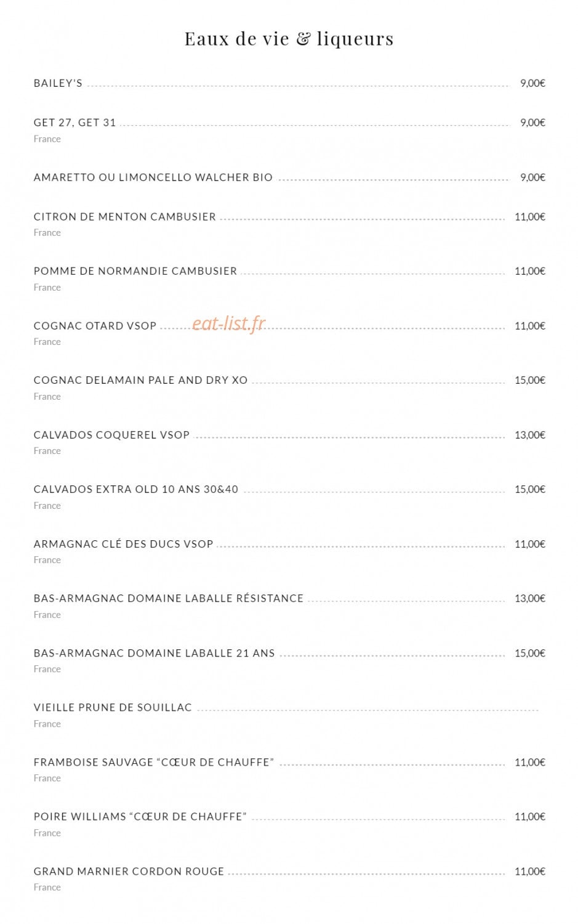The width and height of the screenshot is (578, 924).
Task: Select Poire Williams Cœur de Chauffe
Action: coord(140,816)
